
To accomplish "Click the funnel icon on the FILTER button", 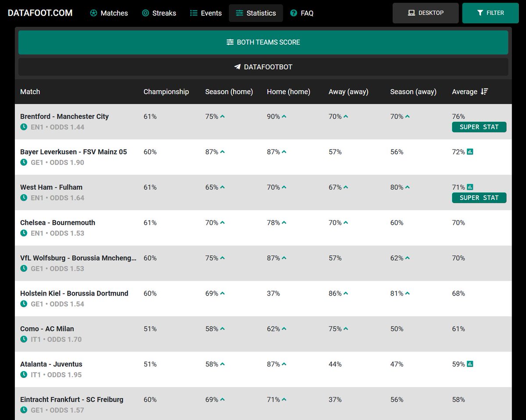I will (x=480, y=13).
